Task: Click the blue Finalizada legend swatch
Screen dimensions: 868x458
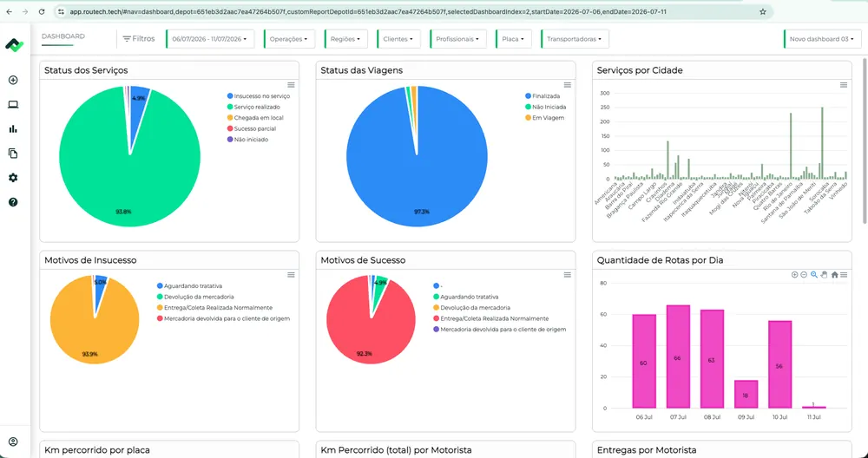Action: coord(528,96)
